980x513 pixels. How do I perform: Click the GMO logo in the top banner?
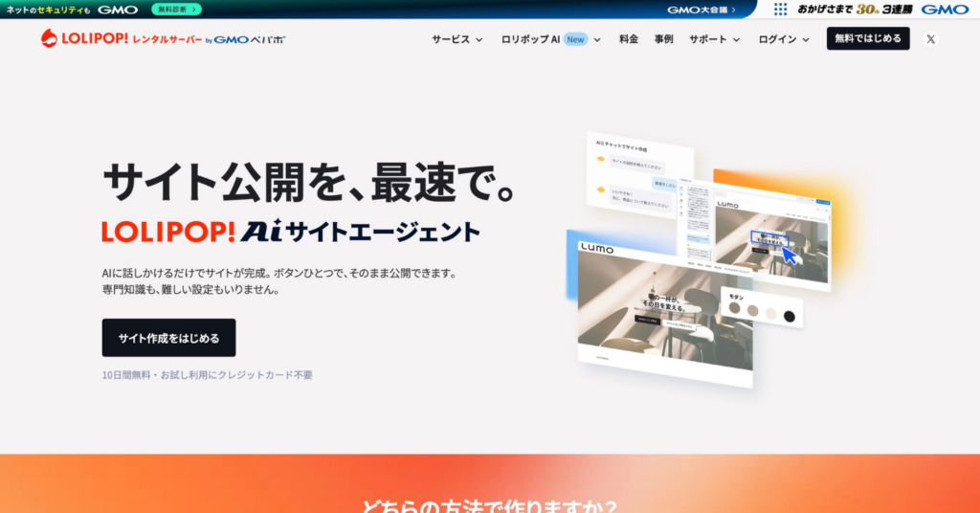coord(118,10)
